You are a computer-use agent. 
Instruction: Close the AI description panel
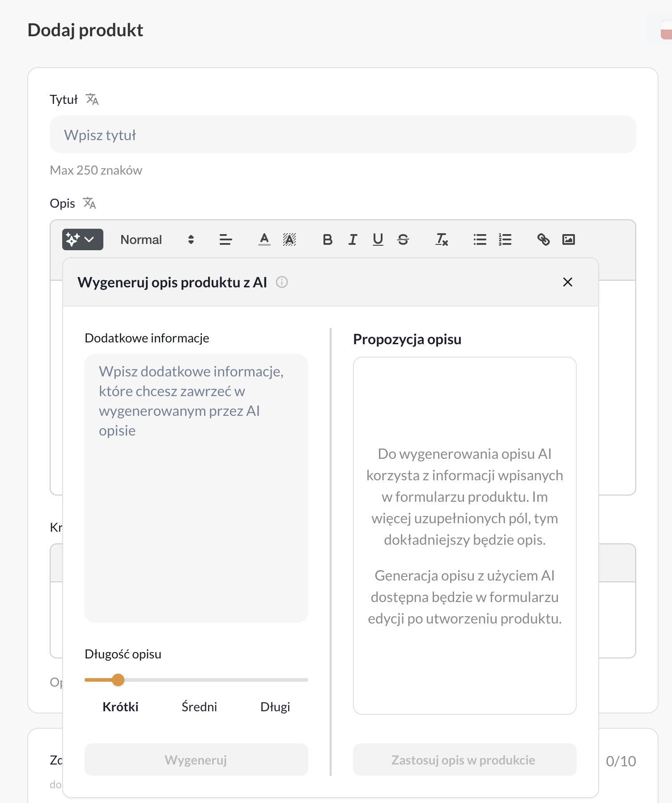point(568,282)
